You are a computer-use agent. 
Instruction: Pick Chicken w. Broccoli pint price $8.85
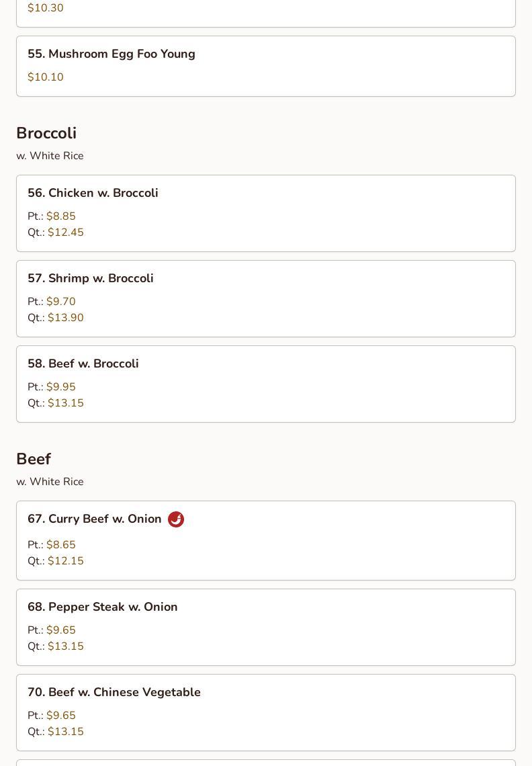(60, 216)
